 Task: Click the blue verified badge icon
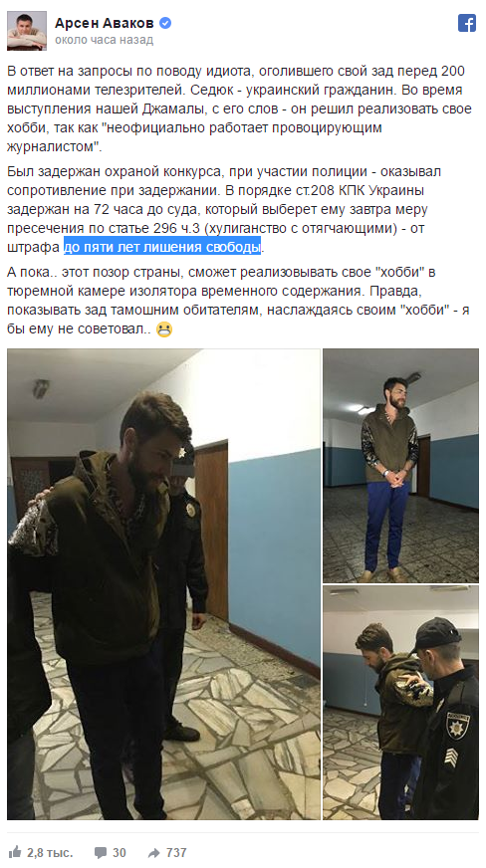(x=165, y=23)
